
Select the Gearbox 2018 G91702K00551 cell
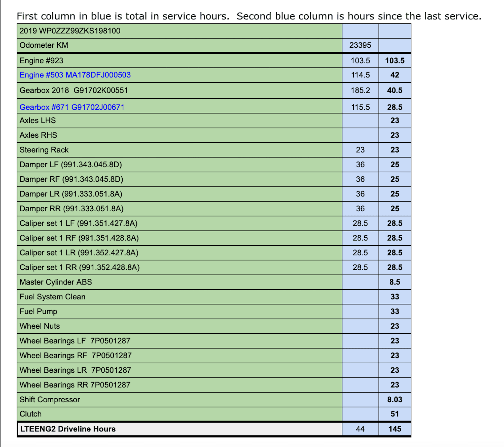pos(74,90)
